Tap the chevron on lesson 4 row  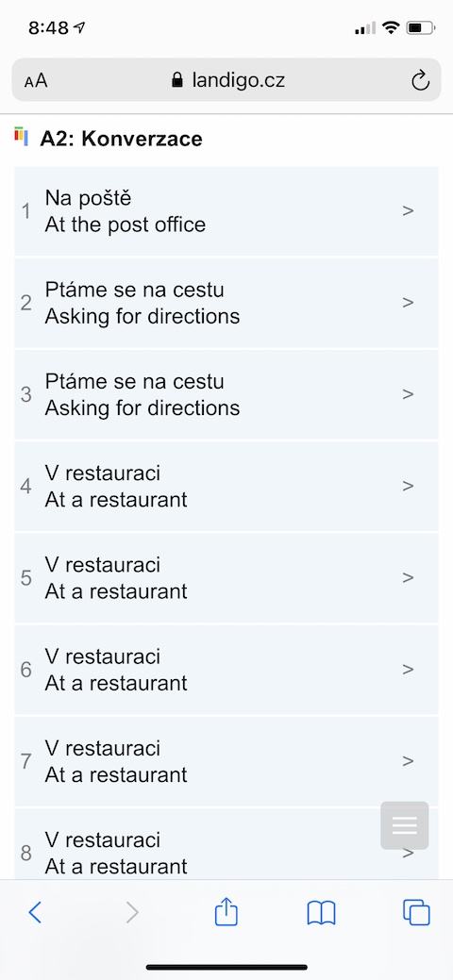408,486
